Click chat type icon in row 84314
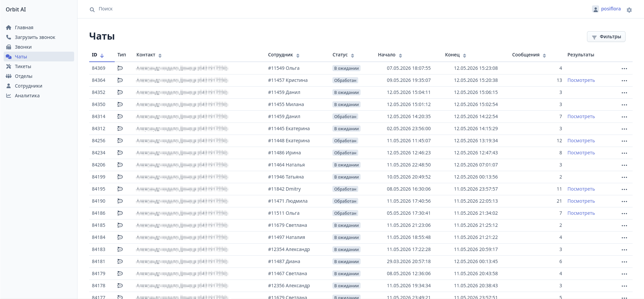Screen dimensions: 644x299 click(120, 116)
